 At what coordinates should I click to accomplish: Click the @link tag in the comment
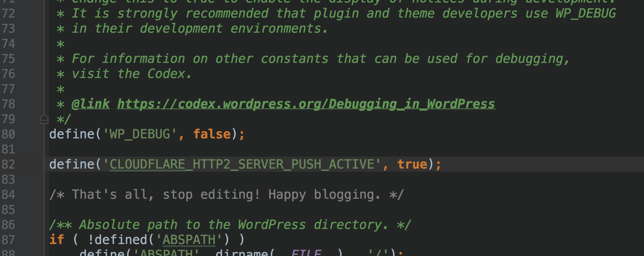pyautogui.click(x=90, y=104)
